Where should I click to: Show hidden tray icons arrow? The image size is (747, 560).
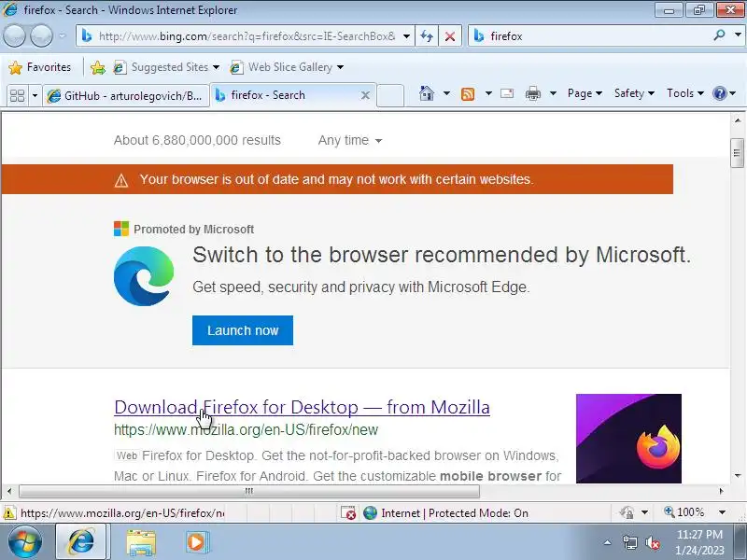[x=608, y=542]
